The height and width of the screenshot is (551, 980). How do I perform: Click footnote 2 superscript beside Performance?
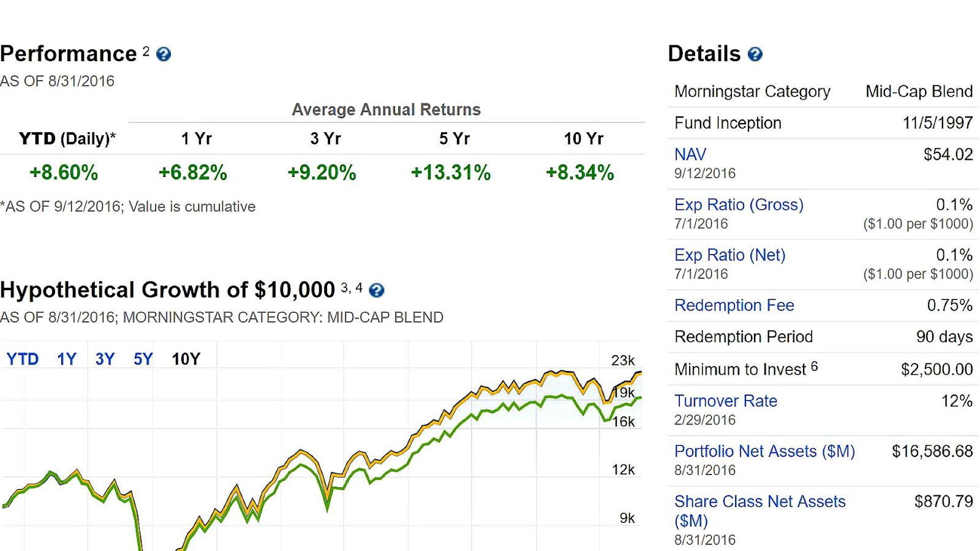pyautogui.click(x=146, y=51)
